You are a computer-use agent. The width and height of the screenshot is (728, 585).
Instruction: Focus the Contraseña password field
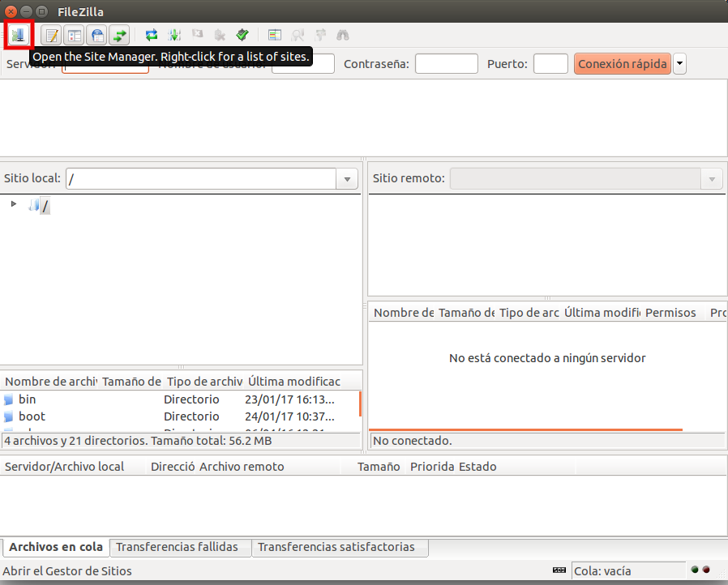446,63
